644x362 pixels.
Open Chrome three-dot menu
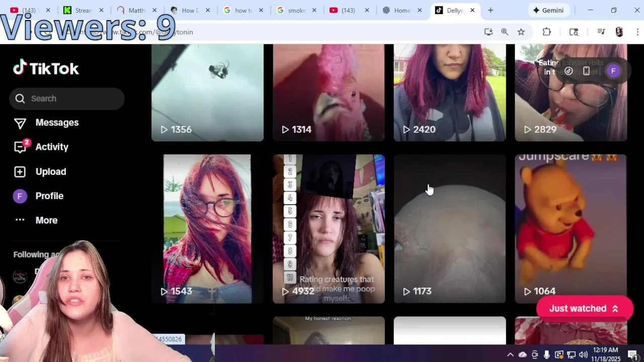637,32
